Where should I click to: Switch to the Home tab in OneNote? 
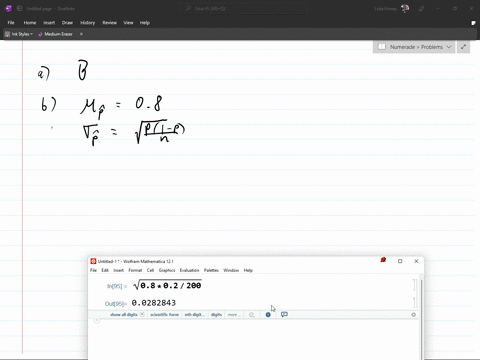(30, 23)
